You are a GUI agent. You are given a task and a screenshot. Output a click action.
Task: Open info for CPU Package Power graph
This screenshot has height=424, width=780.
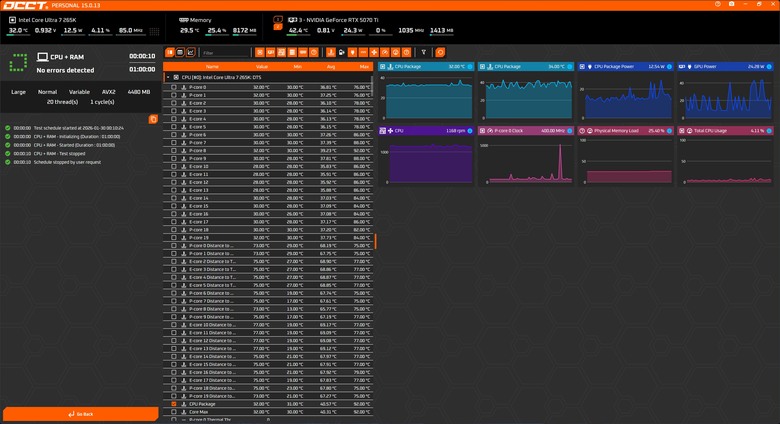tap(670, 67)
